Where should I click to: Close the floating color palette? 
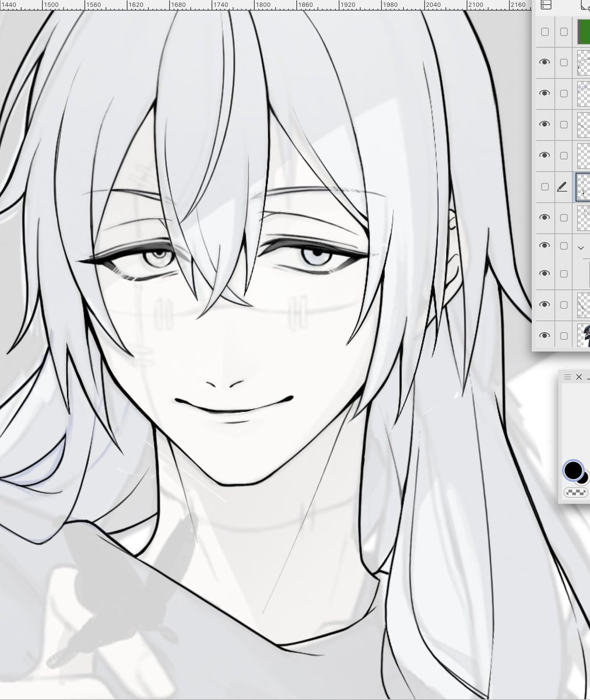[x=579, y=377]
